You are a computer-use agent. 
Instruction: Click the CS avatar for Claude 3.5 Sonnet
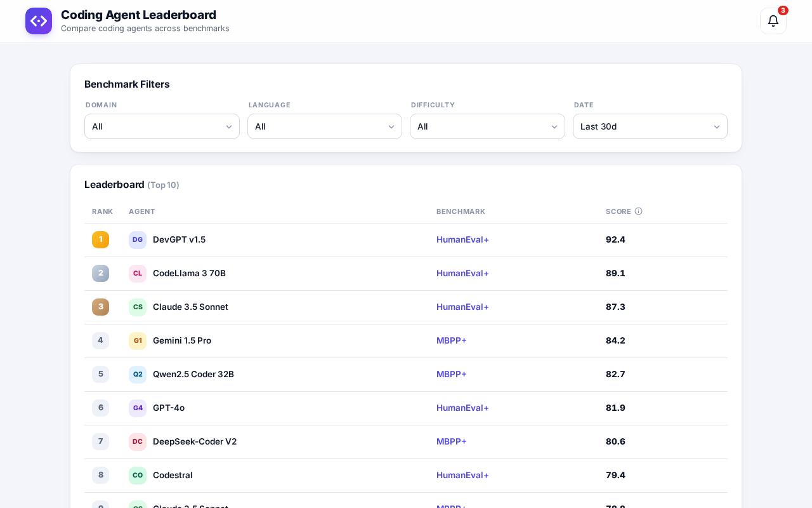click(138, 307)
